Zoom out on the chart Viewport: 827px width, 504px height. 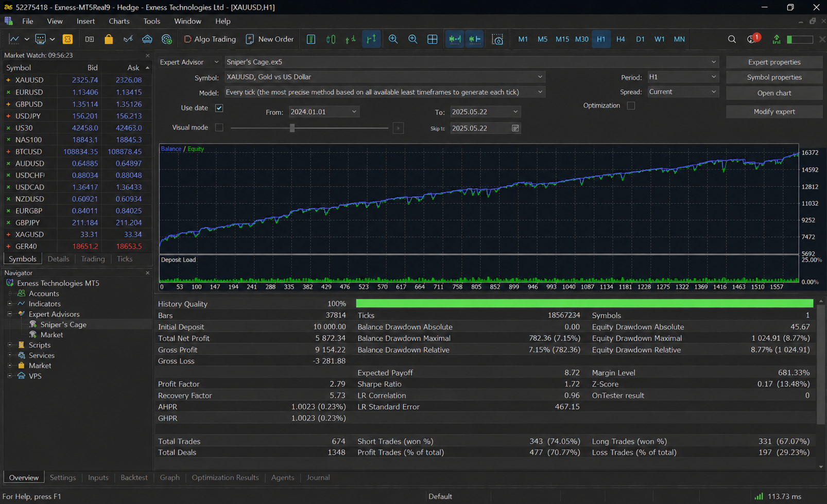coord(412,39)
